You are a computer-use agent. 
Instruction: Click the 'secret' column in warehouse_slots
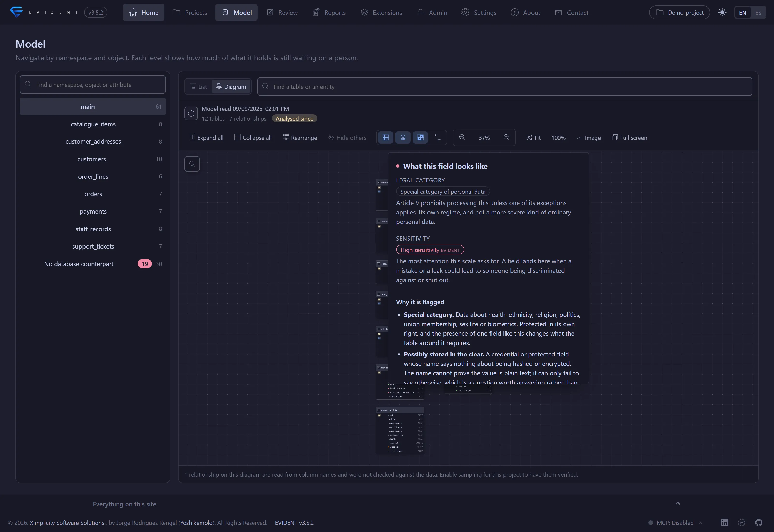tap(400, 447)
